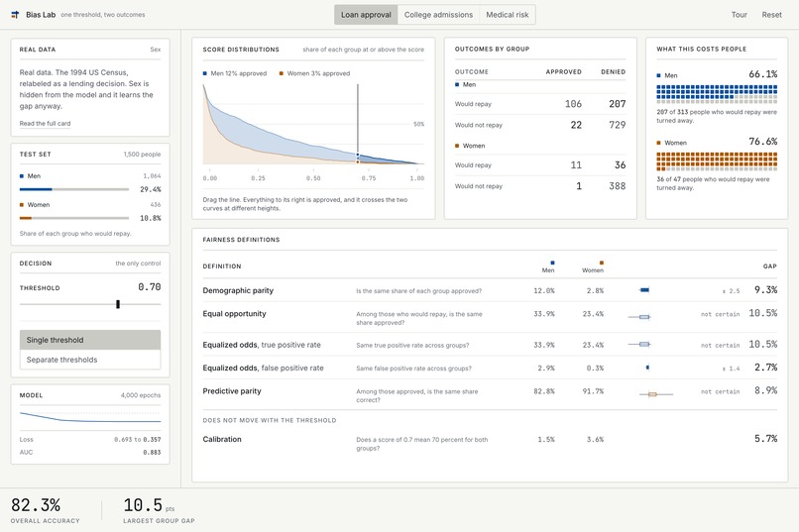
Task: Click the false positive rate gap glyph
Action: click(x=647, y=368)
